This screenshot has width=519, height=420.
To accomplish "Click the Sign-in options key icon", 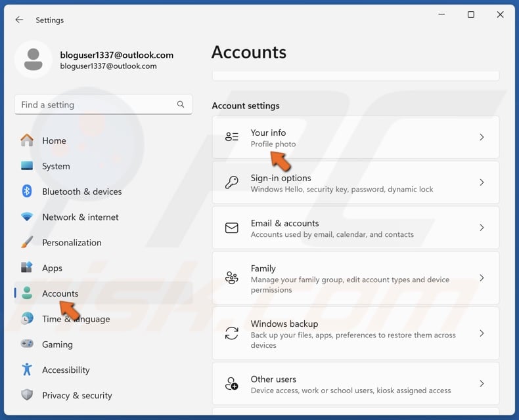I will (x=232, y=182).
